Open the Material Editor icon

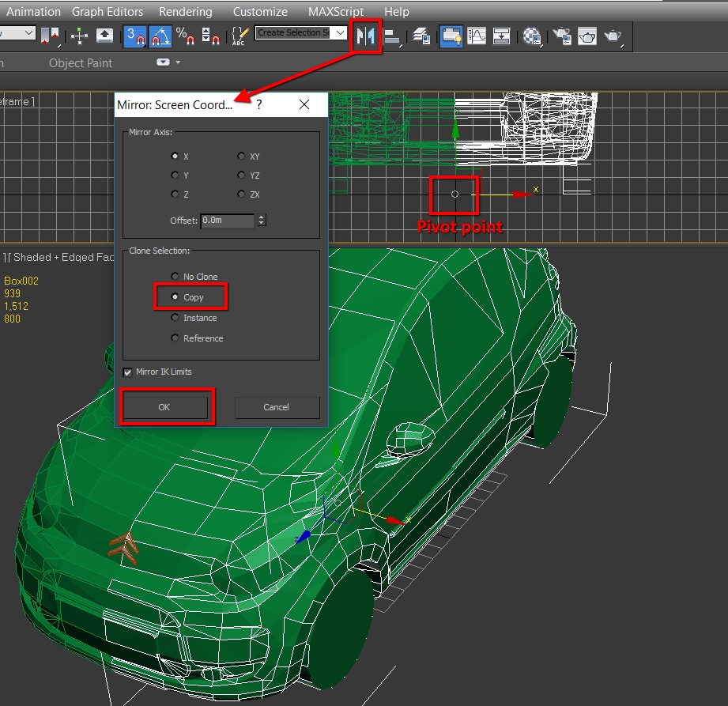[x=534, y=36]
